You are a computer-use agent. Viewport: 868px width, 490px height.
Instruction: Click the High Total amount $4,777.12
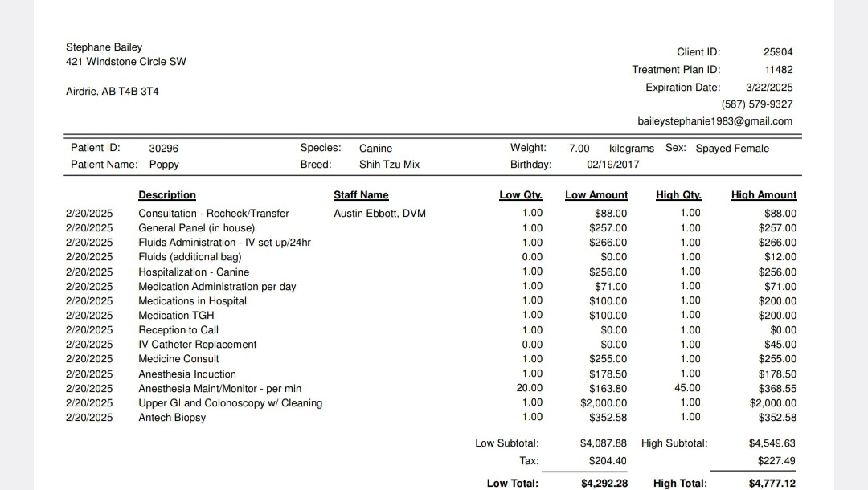coord(772,484)
